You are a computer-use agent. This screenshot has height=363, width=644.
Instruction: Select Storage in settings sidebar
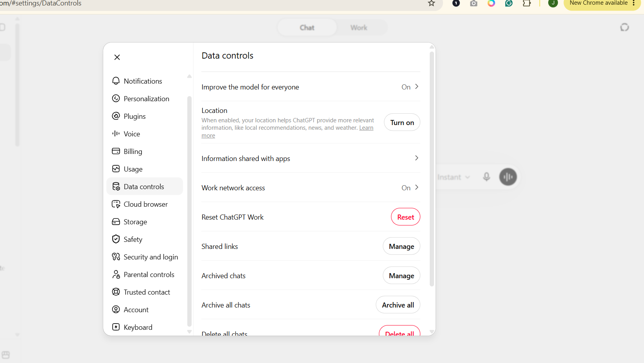(145, 222)
